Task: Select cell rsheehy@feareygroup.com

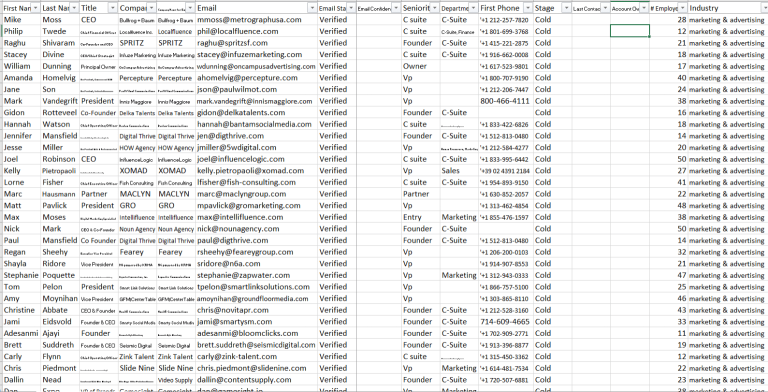Action: (257, 252)
